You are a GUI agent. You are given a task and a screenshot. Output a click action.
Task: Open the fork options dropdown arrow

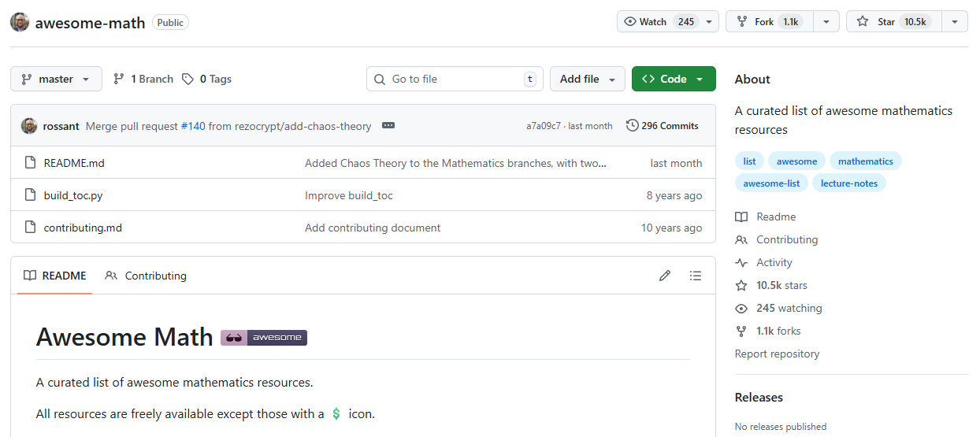point(826,22)
